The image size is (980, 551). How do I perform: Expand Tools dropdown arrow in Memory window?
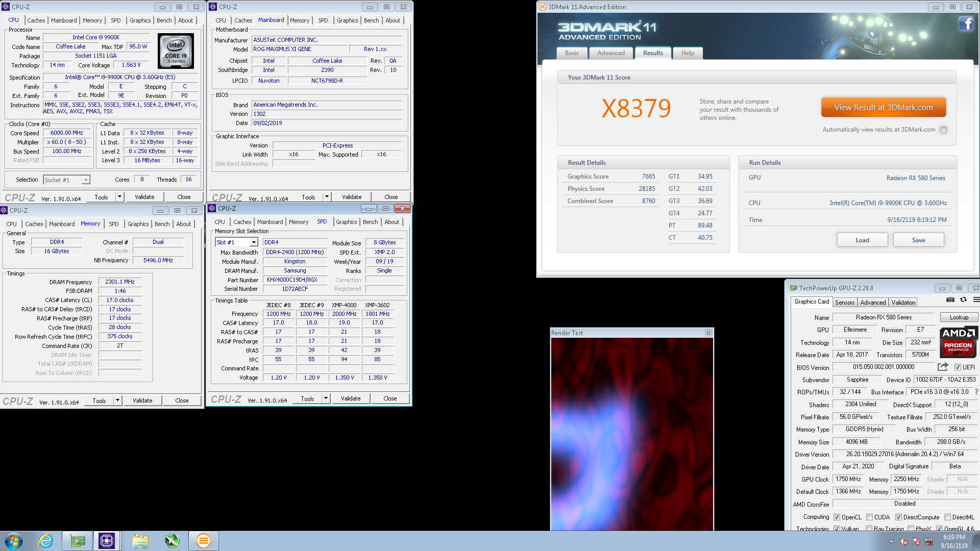point(117,400)
